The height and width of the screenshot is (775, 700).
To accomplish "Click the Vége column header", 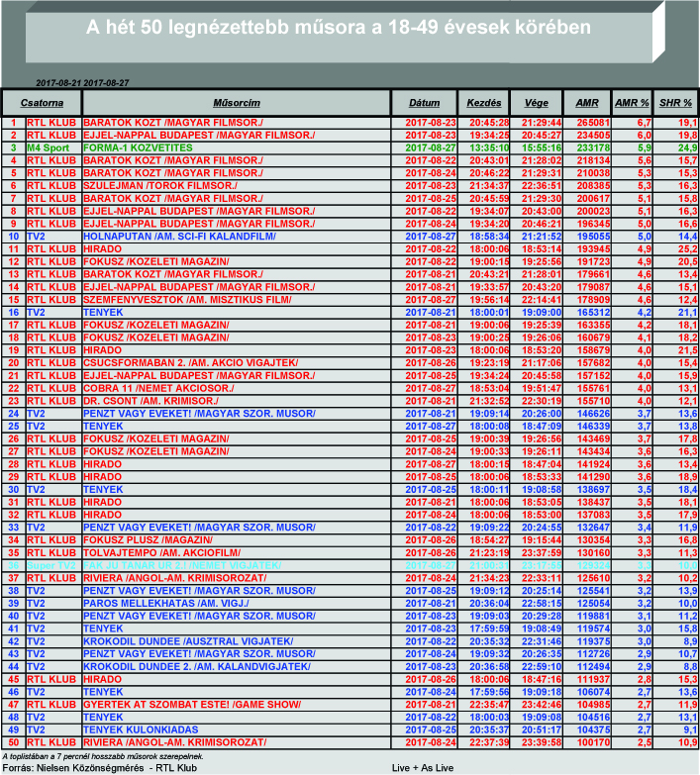I will coord(537,103).
